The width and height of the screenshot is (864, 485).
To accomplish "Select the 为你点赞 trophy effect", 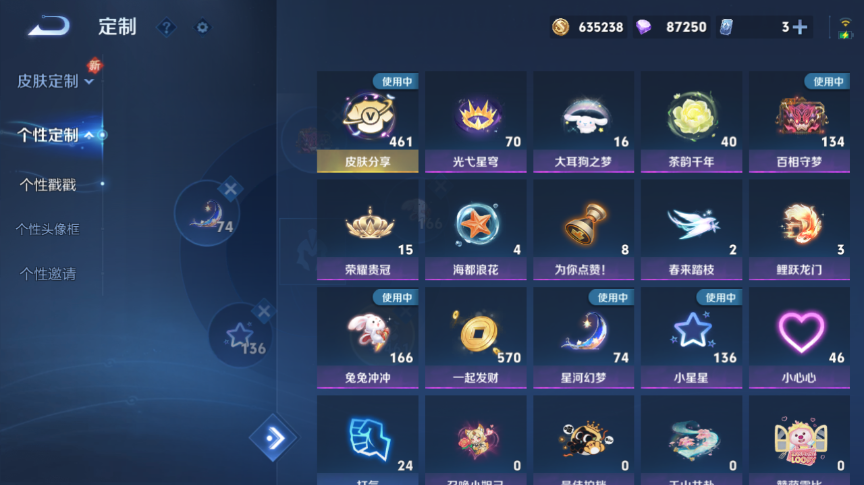I will click(584, 230).
